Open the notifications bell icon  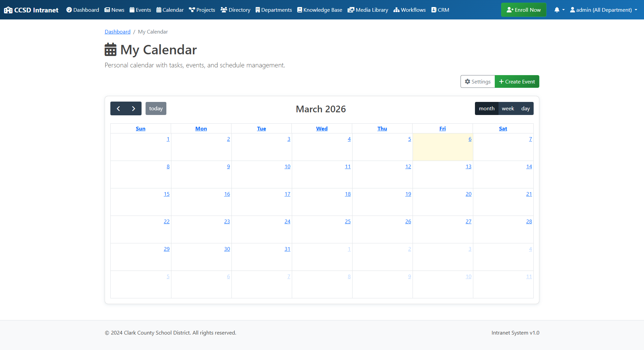tap(557, 10)
